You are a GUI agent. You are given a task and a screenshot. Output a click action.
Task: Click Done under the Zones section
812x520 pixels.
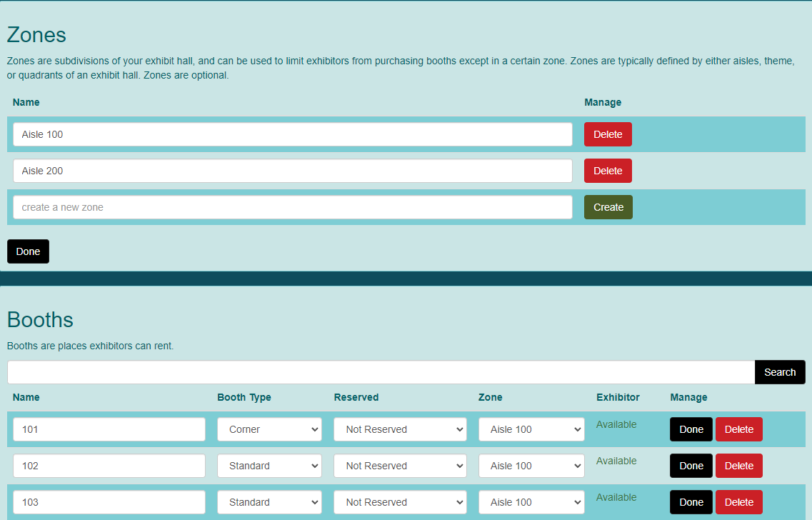pos(28,251)
